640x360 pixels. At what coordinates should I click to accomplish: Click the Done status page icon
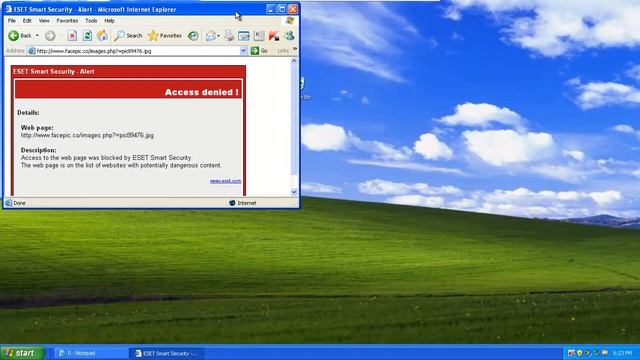tap(9, 203)
